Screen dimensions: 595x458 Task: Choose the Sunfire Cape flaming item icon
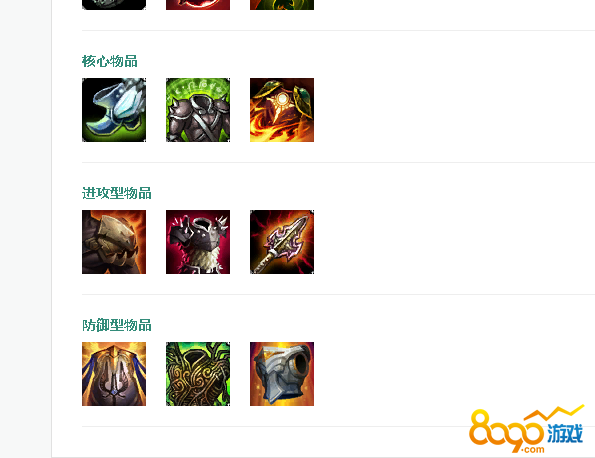(282, 110)
